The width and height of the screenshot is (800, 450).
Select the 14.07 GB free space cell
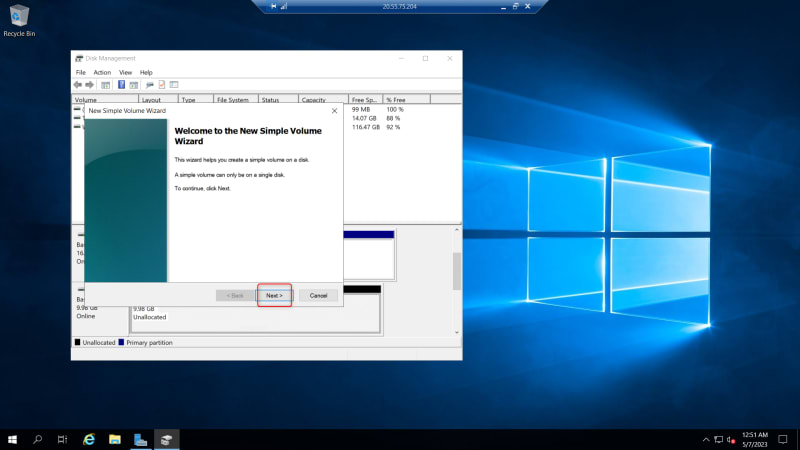click(x=364, y=118)
